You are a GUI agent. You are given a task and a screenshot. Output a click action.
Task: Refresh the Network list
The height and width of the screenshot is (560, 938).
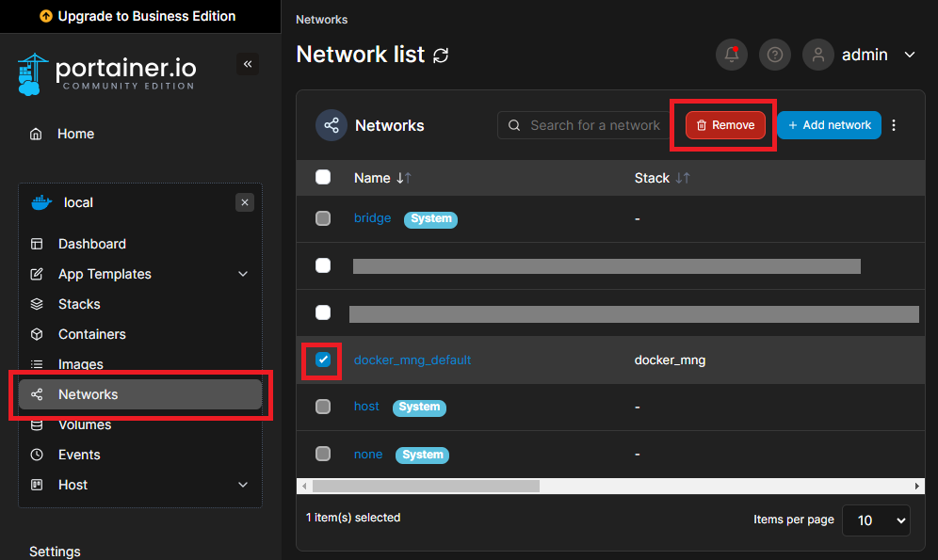coord(440,56)
